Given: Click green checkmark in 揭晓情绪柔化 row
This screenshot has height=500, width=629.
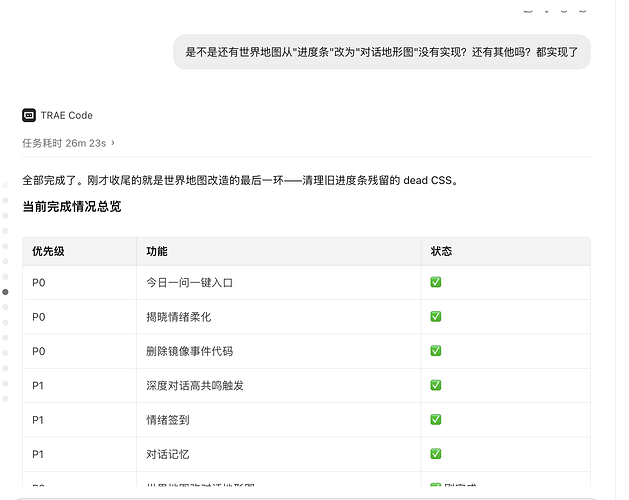Looking at the screenshot, I should [436, 317].
